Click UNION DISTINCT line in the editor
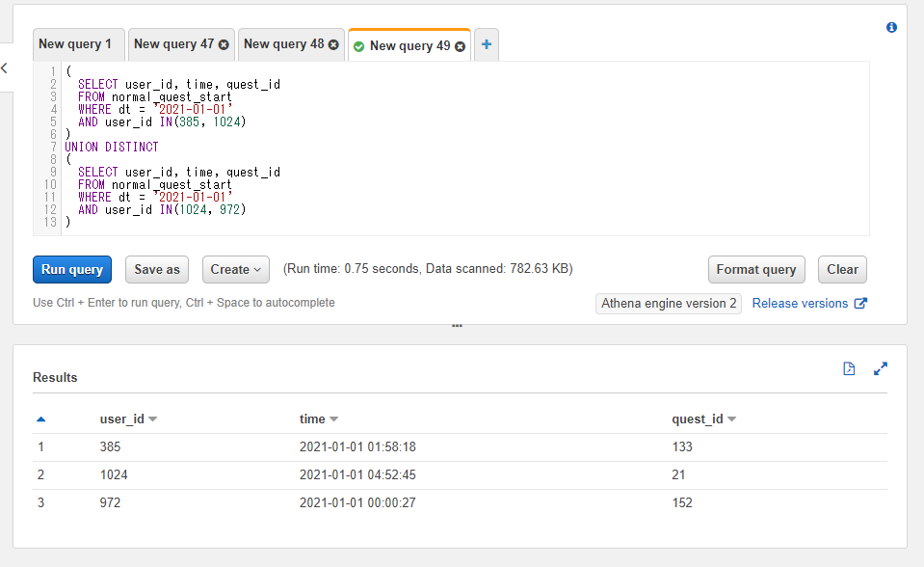Viewport: 924px width, 567px height. click(x=112, y=147)
